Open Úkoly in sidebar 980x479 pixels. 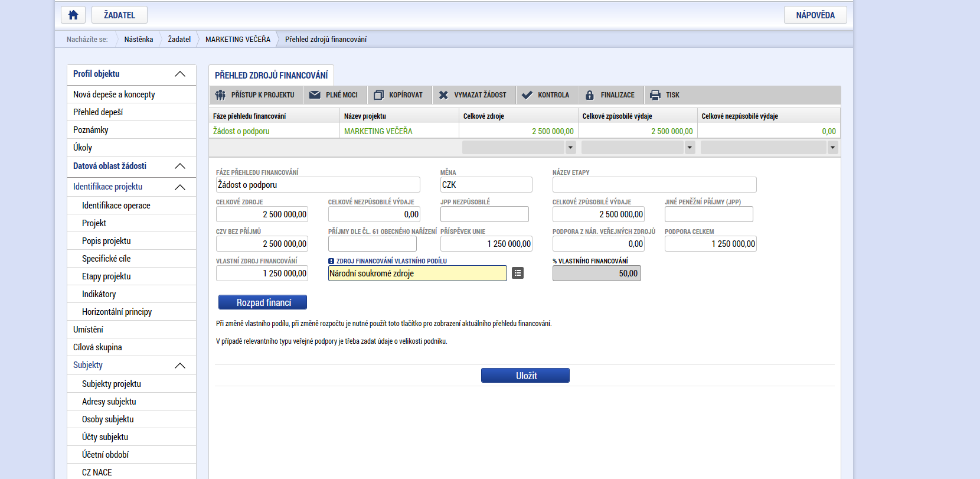[x=132, y=148]
